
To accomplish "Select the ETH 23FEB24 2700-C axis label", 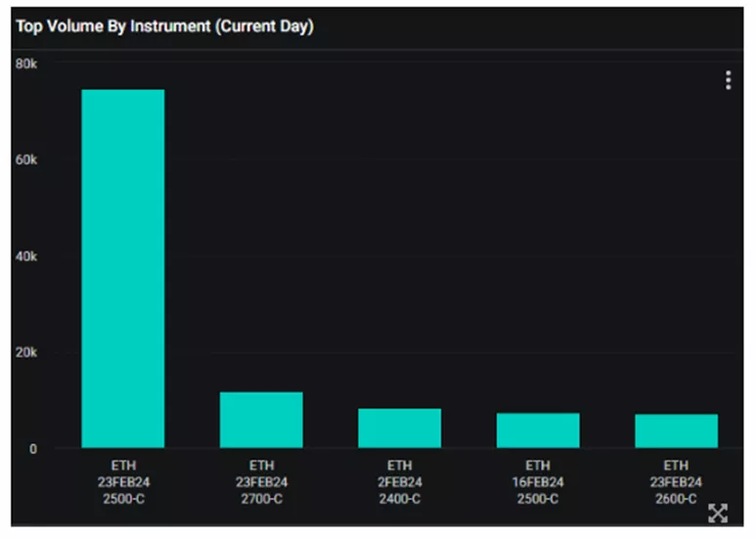I will pyautogui.click(x=261, y=482).
